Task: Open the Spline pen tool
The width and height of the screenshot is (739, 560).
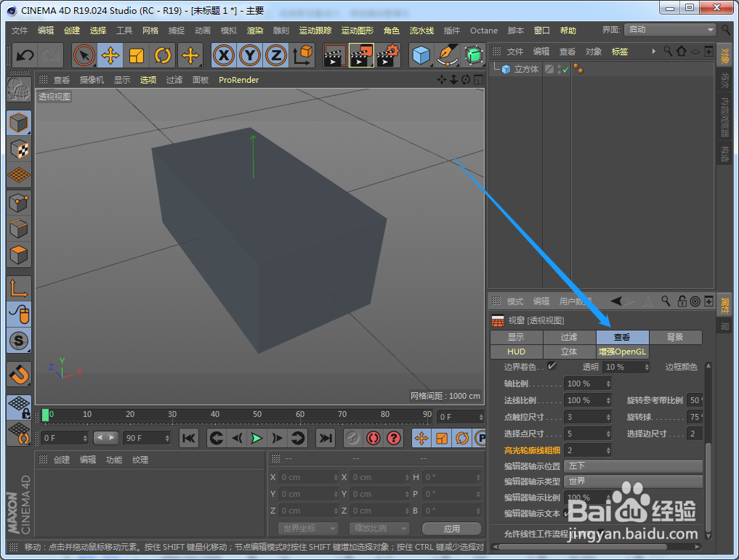Action: (x=448, y=56)
